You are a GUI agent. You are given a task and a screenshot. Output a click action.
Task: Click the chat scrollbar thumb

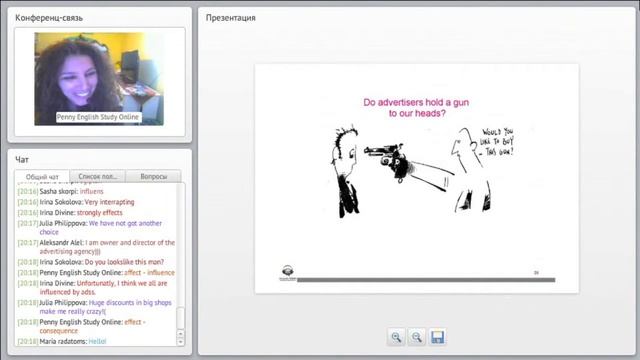[x=180, y=318]
